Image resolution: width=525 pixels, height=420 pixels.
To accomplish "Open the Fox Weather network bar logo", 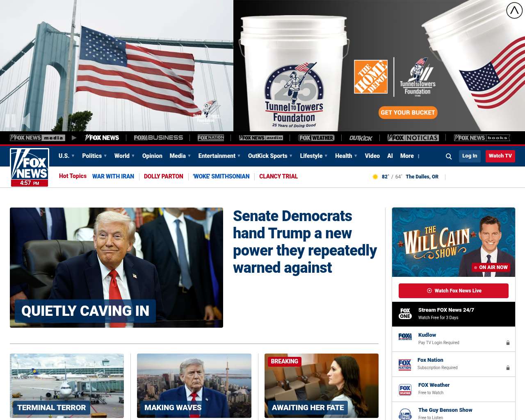I will 316,138.
